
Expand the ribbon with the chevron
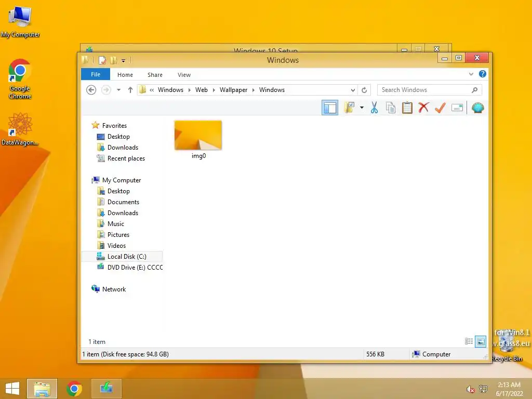pos(471,74)
